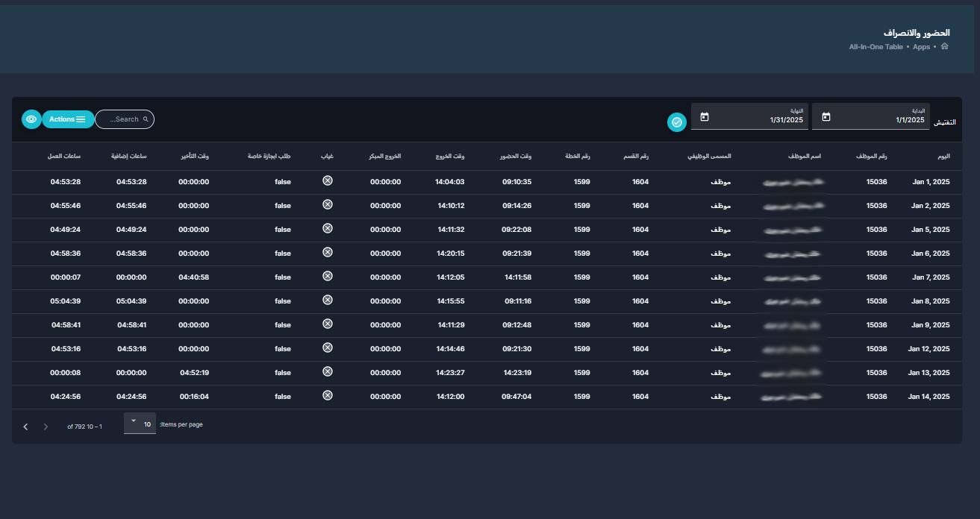The height and width of the screenshot is (519, 980).
Task: Click the absence icon in the Jan 2, 2025 row
Action: click(328, 204)
